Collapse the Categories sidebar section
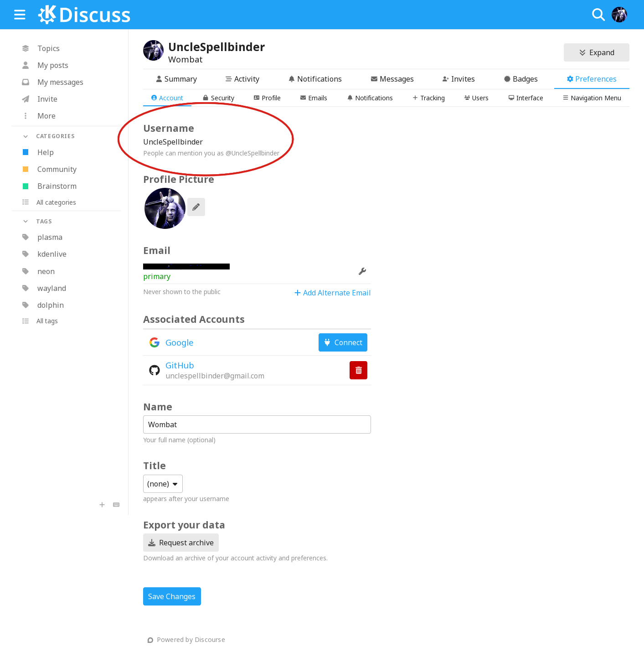644x647 pixels. pyautogui.click(x=26, y=136)
